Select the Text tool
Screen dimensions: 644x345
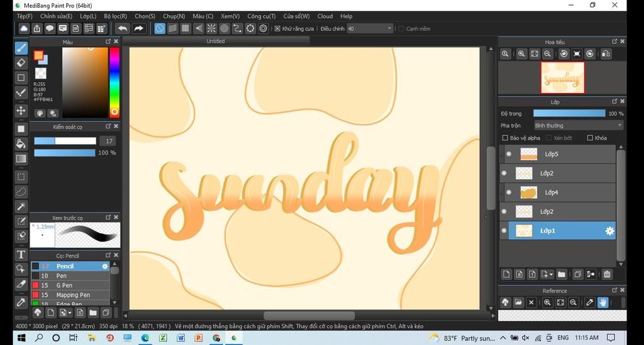click(21, 255)
